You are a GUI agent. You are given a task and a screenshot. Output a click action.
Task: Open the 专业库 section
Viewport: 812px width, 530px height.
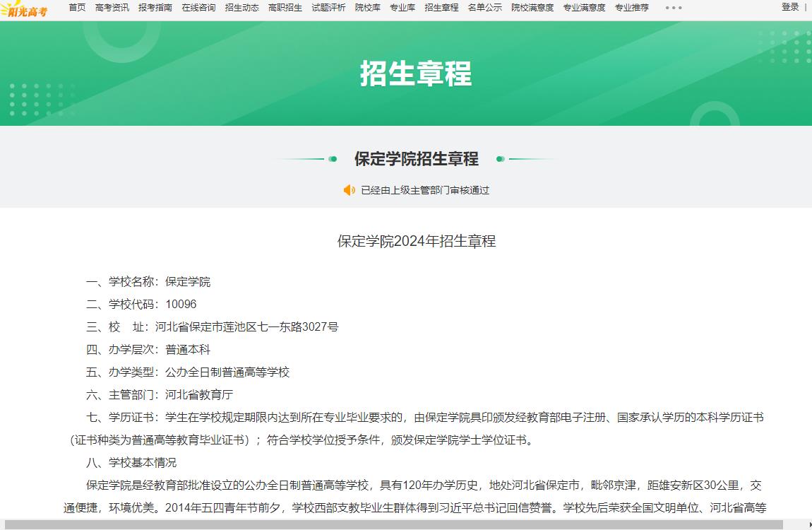tap(402, 8)
